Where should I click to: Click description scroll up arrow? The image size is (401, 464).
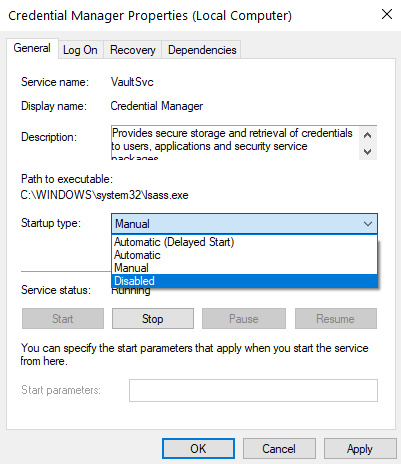point(368,135)
